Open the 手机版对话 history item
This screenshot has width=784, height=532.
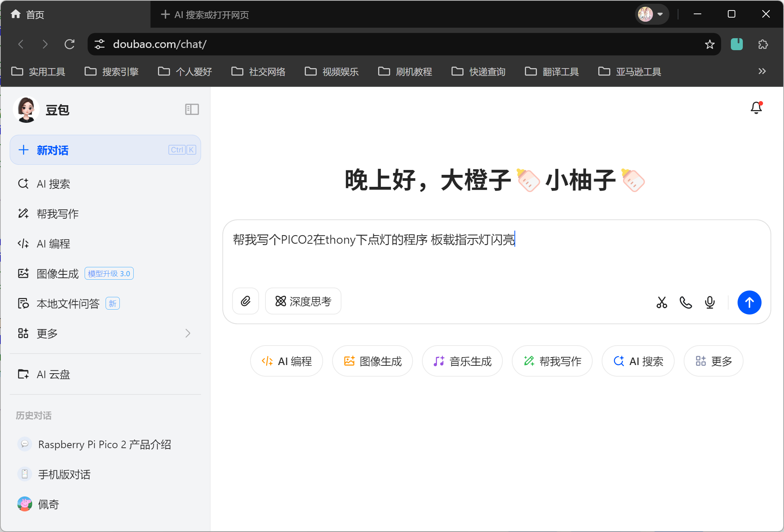click(x=105, y=474)
